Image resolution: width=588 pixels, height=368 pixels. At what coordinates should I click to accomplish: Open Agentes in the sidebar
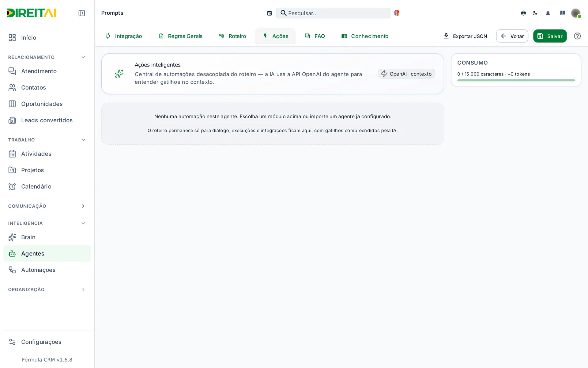point(47,254)
